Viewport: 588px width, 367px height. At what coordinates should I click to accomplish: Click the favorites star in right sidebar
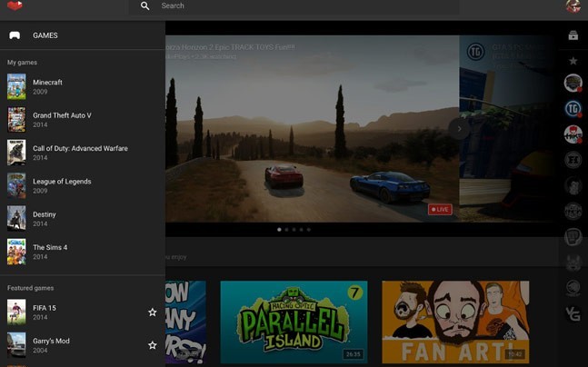573,61
